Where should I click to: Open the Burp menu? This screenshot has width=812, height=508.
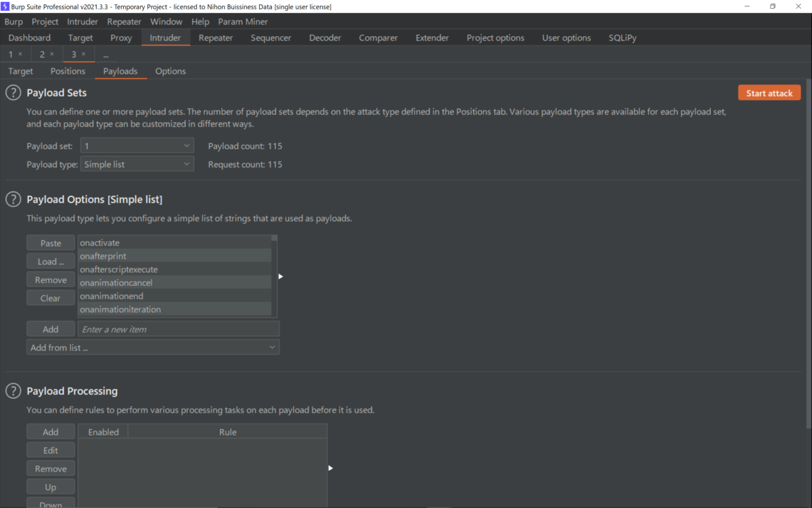(14, 22)
